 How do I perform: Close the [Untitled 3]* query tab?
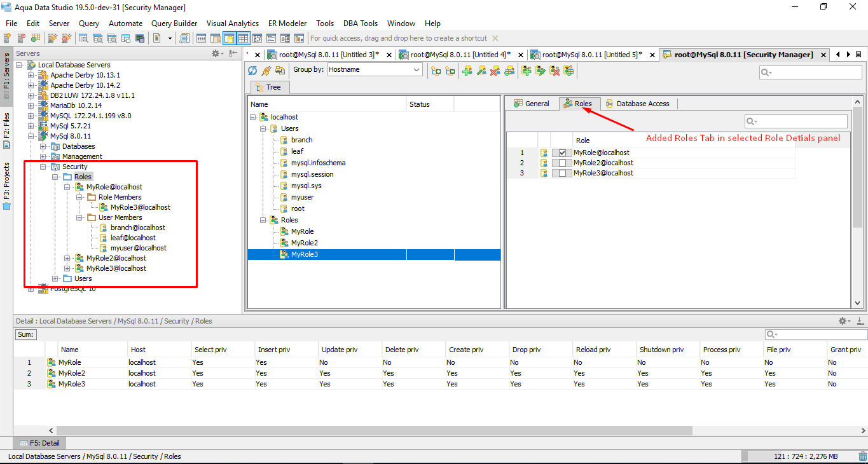pyautogui.click(x=388, y=55)
